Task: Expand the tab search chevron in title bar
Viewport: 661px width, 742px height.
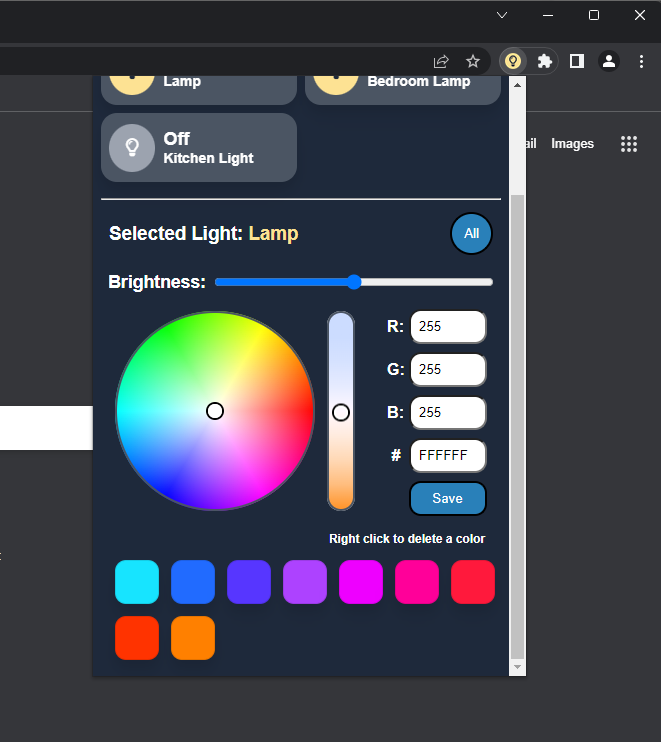Action: (502, 15)
